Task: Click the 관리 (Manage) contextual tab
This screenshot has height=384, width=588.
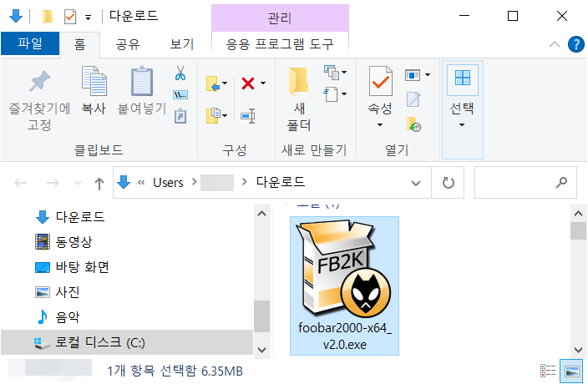Action: click(x=280, y=18)
